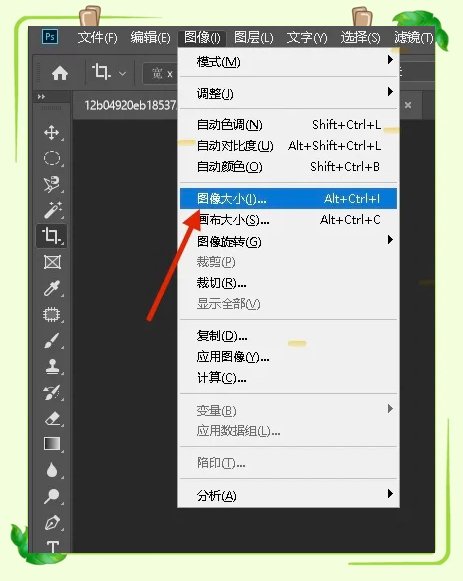Image resolution: width=463 pixels, height=581 pixels.
Task: Select the Type tool
Action: click(53, 547)
